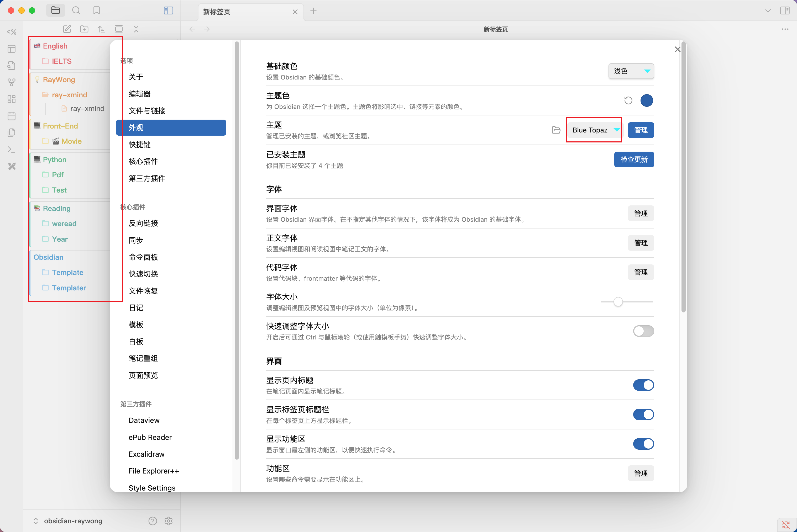
Task: Toggle quick font size adjustment switch
Action: [643, 331]
